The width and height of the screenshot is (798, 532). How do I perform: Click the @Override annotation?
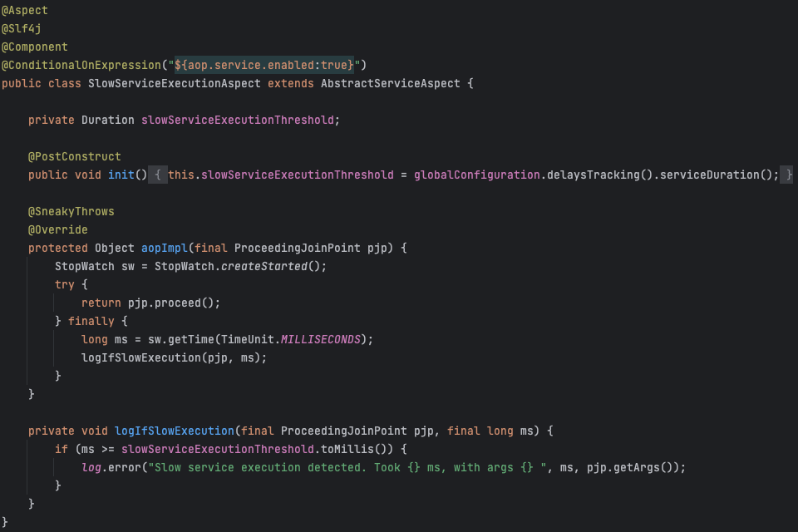57,229
